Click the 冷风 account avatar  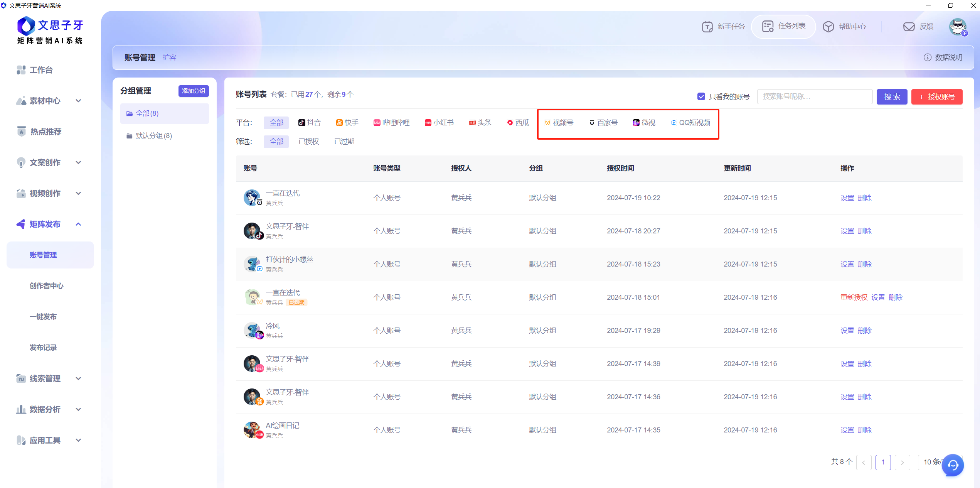252,331
